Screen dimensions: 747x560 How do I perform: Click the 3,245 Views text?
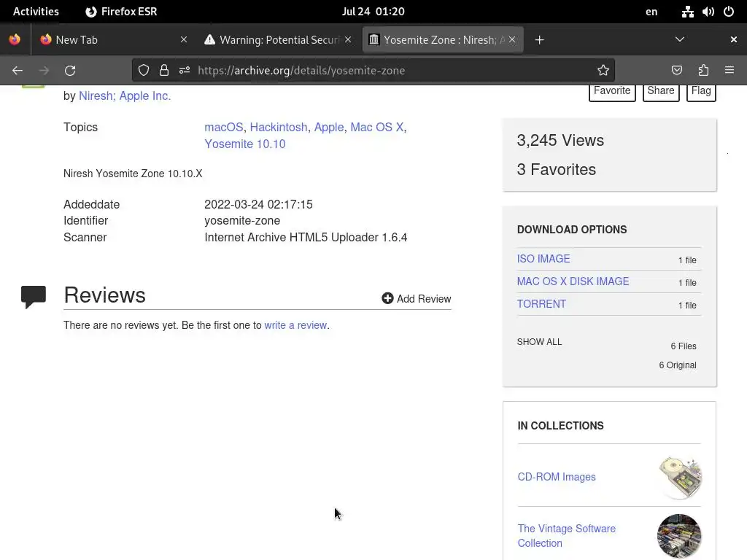(560, 141)
